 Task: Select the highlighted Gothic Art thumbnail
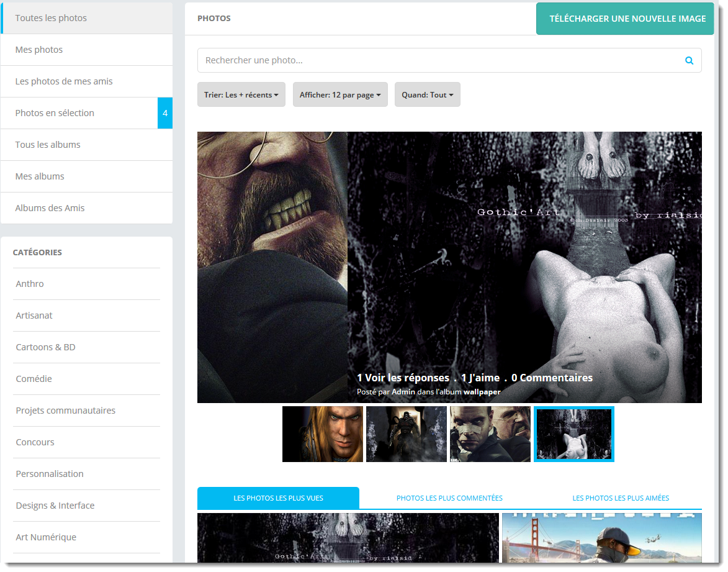tap(574, 434)
